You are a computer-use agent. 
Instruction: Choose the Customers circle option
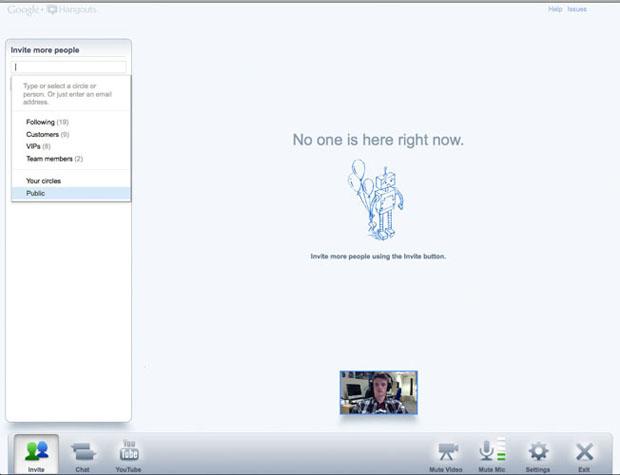tap(42, 134)
